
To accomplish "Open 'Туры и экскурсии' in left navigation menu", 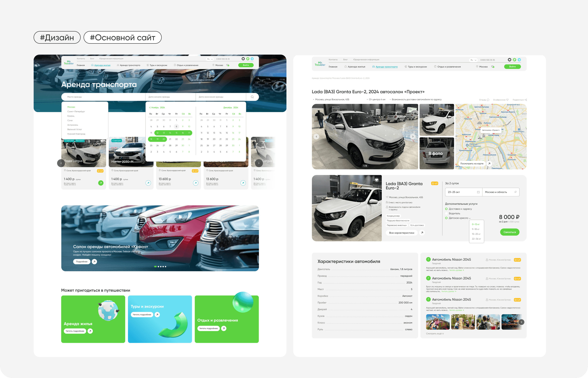I will tap(158, 65).
